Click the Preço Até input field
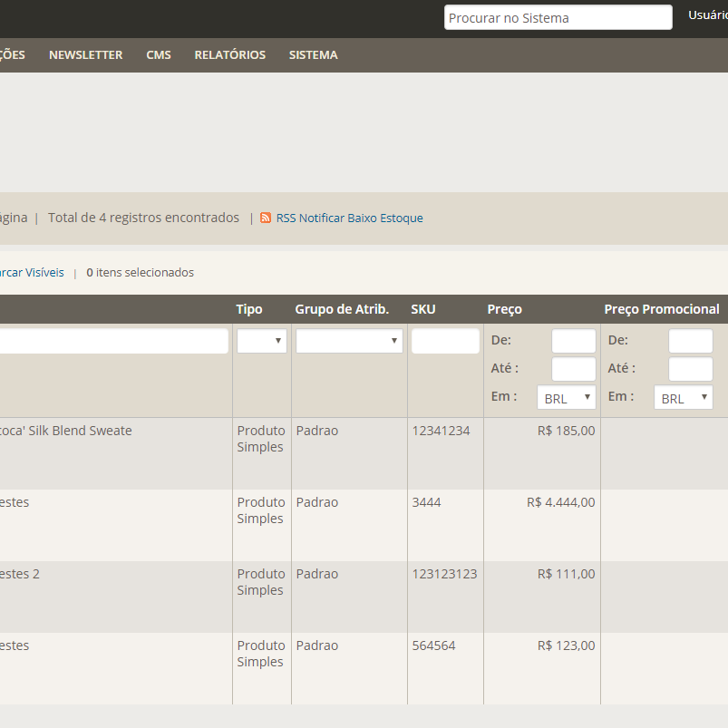This screenshot has width=728, height=728. 574,369
